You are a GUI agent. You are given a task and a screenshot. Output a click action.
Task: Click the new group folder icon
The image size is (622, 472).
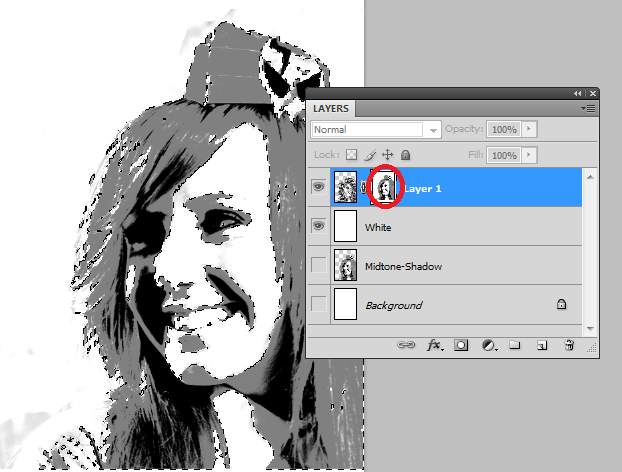pyautogui.click(x=515, y=345)
